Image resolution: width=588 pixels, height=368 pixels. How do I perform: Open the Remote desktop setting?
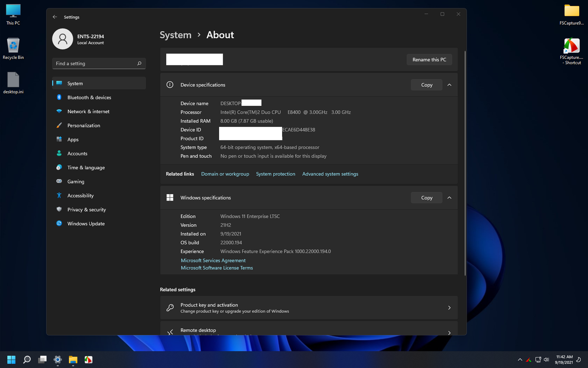point(309,328)
